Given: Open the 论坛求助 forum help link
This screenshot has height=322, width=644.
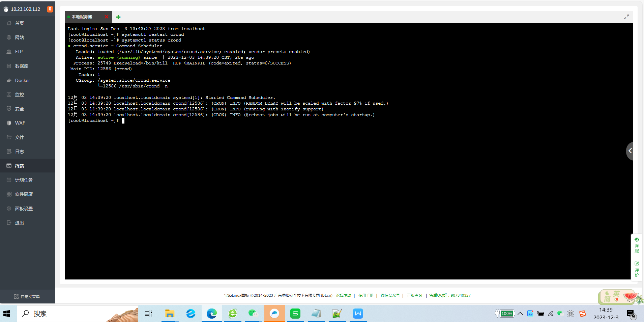Looking at the screenshot, I should (x=343, y=295).
